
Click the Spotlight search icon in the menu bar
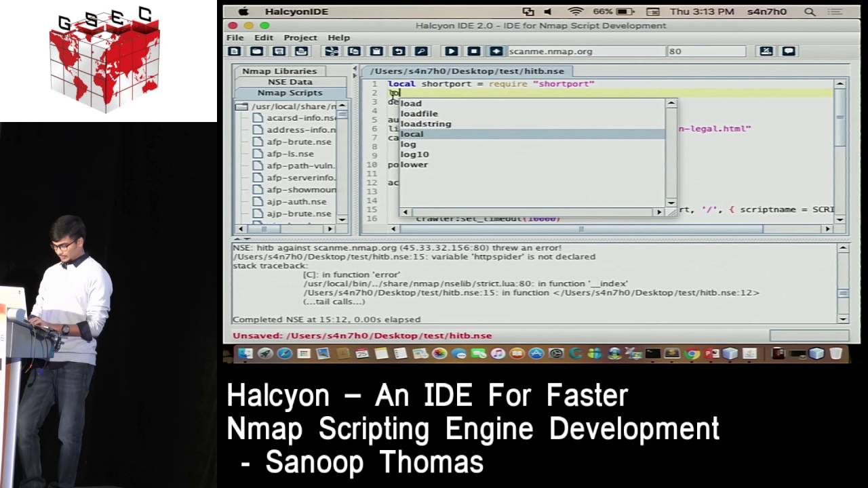[x=810, y=12]
